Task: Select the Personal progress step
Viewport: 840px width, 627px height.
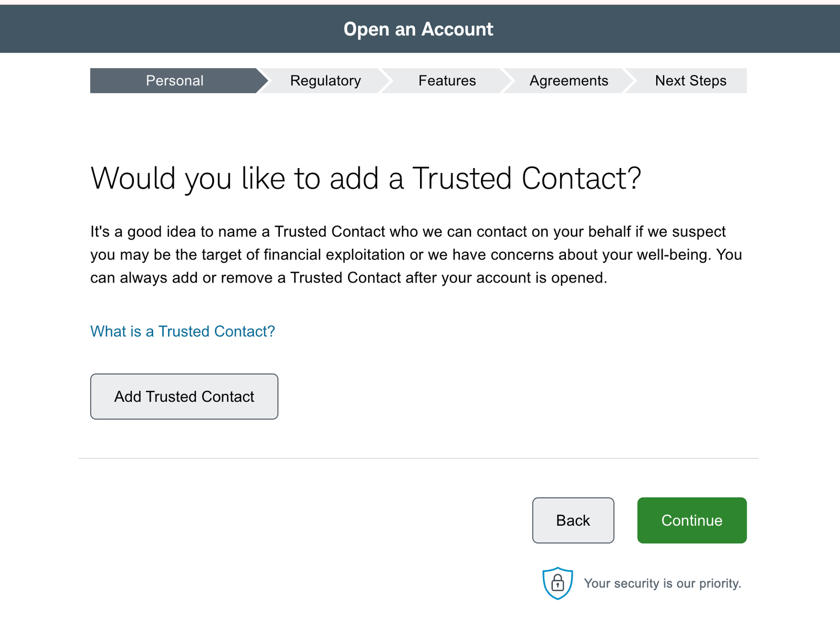Action: click(175, 81)
